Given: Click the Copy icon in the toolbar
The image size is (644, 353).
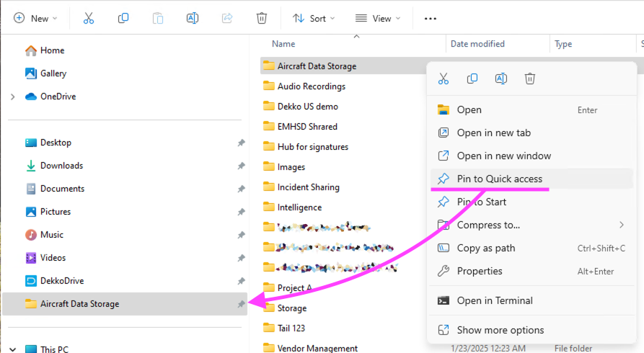Looking at the screenshot, I should point(123,19).
